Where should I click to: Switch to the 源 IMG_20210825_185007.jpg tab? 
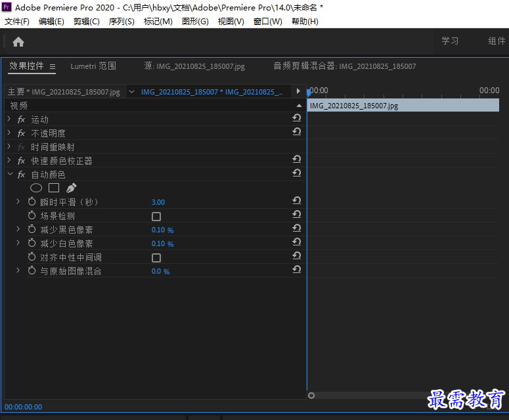[x=194, y=66]
